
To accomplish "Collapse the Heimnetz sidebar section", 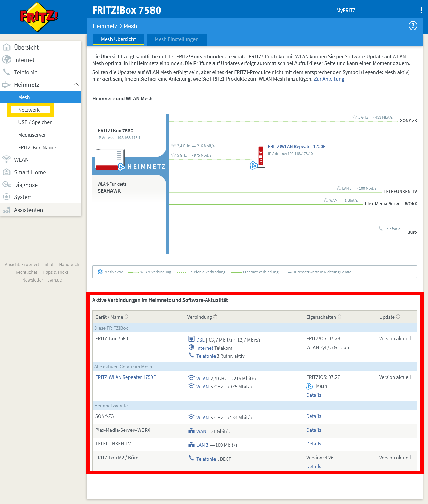I will (76, 84).
